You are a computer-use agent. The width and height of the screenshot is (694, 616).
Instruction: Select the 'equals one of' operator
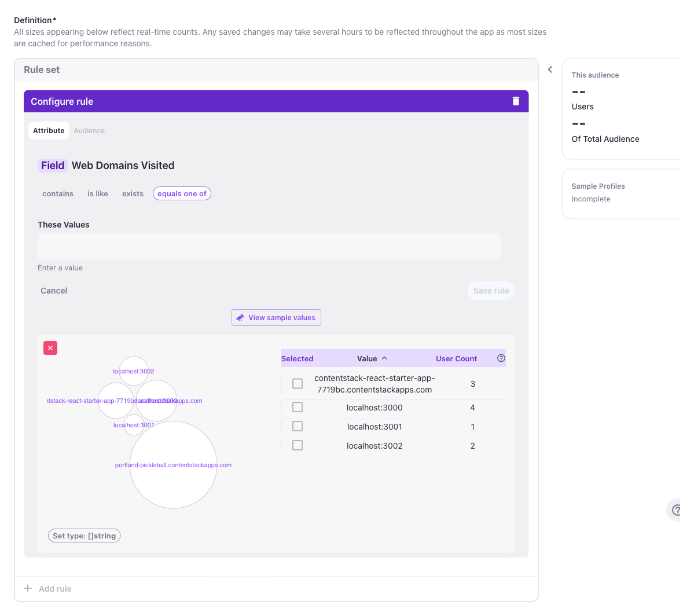coord(182,193)
